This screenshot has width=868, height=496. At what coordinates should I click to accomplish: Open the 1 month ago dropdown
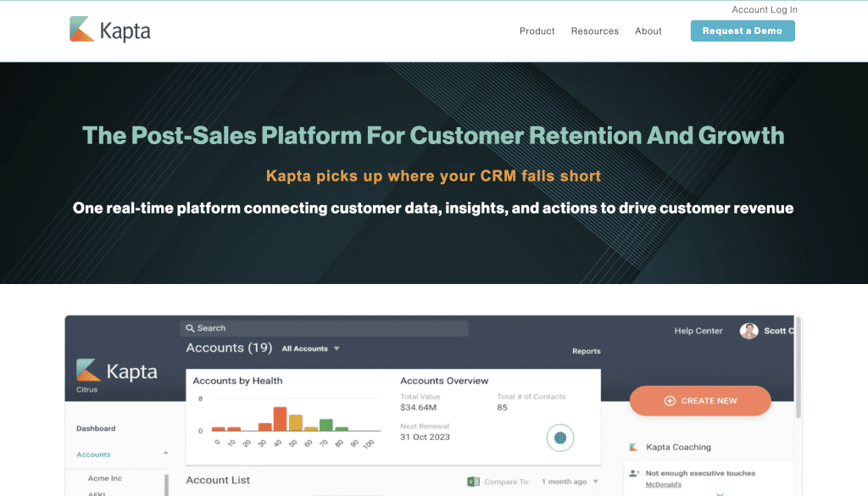pos(570,482)
